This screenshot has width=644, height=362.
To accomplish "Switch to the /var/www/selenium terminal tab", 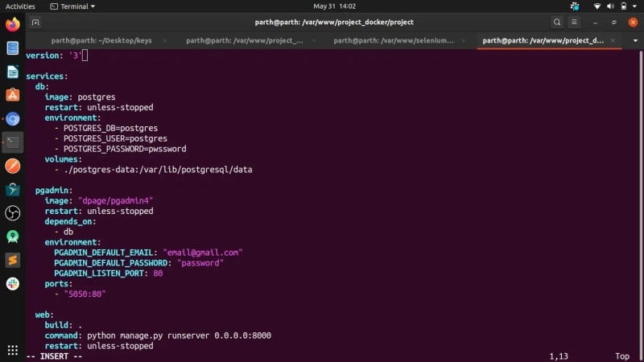I will [394, 40].
